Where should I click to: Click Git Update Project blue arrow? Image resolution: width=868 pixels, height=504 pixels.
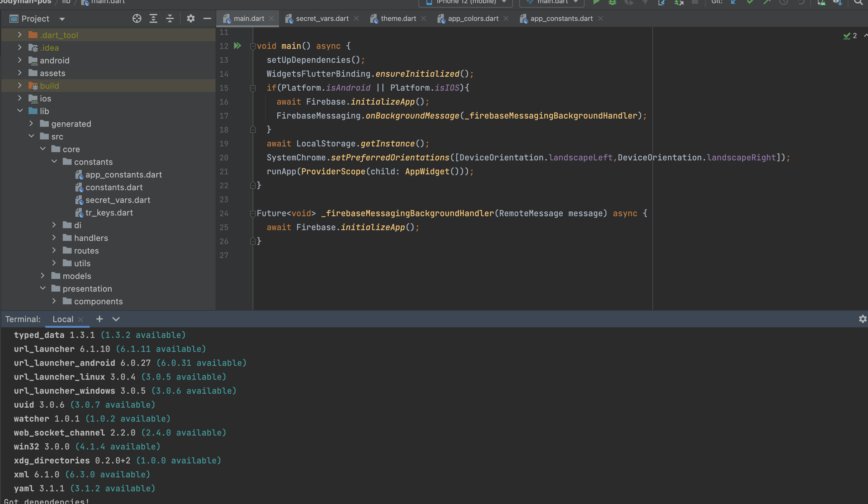coord(733,2)
